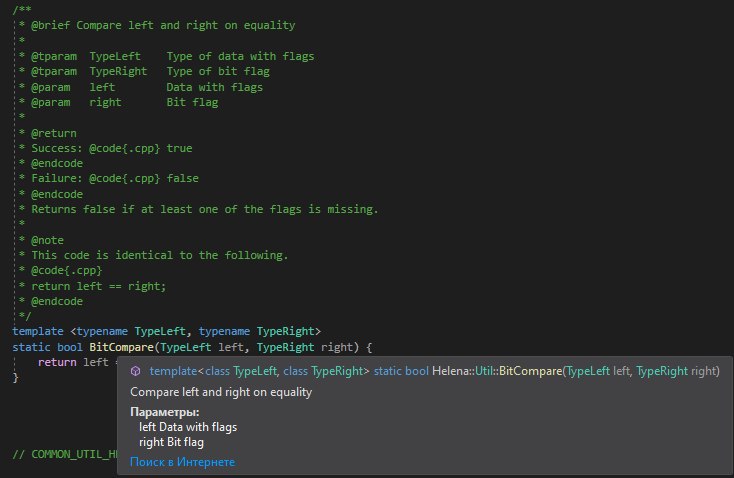This screenshot has height=478, width=734.
Task: Click the 'template' keyword in the code
Action: point(38,331)
